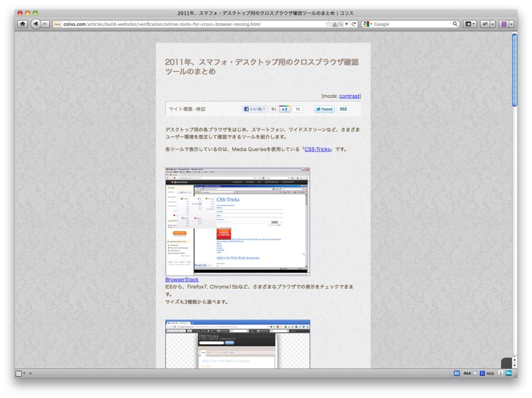532x398 pixels.
Task: Open the dropdown beside the screenshot capture icon
Action: click(474, 24)
